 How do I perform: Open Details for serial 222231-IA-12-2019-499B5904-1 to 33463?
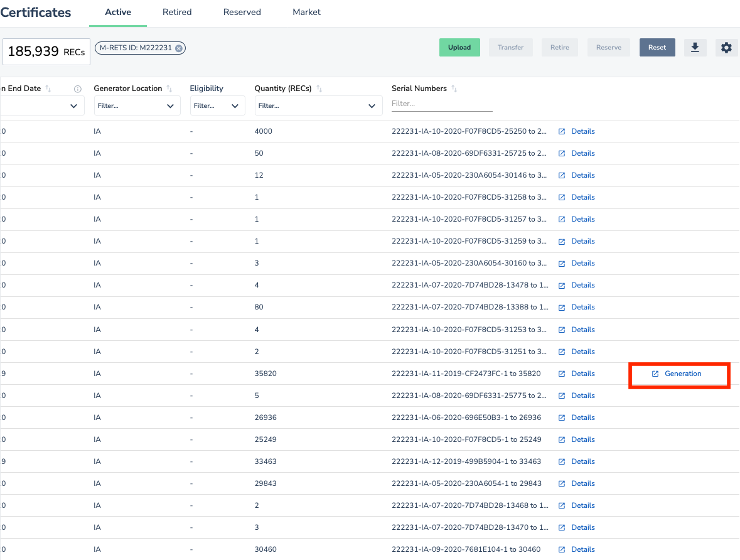point(583,461)
